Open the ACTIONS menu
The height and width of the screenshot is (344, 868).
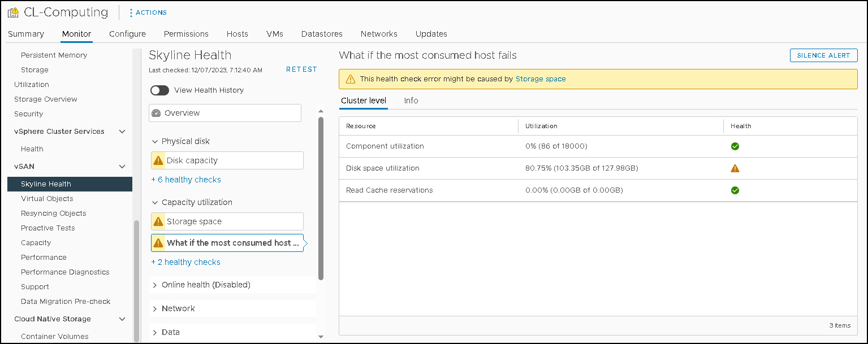(148, 12)
